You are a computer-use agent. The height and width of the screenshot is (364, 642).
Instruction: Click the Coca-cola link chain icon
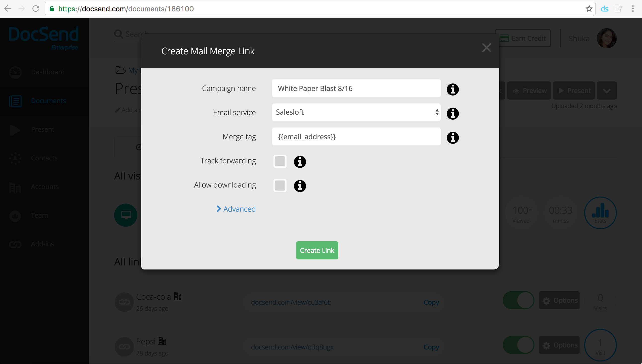click(124, 302)
